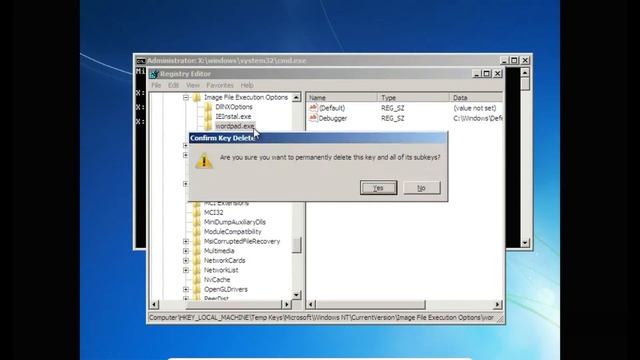This screenshot has width=640, height=360.
Task: Maximize the Registry Editor window
Action: [487, 74]
